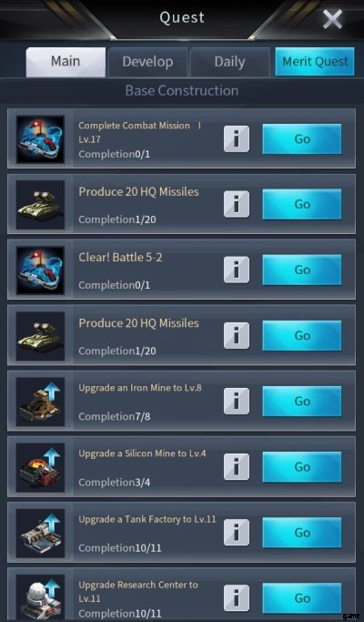View info for Silicon Mine Lv.4 quest

[x=237, y=466]
